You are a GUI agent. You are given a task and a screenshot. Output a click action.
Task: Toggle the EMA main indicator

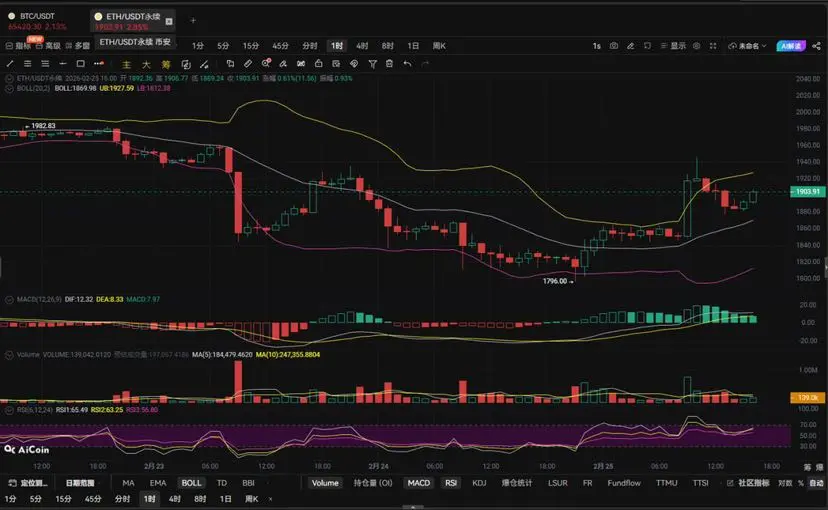[158, 483]
